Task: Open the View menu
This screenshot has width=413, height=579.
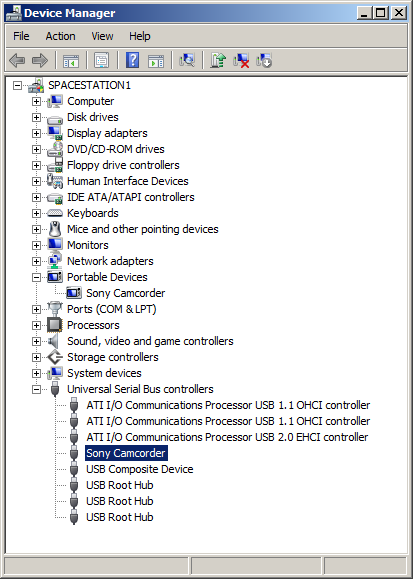Action: 102,36
